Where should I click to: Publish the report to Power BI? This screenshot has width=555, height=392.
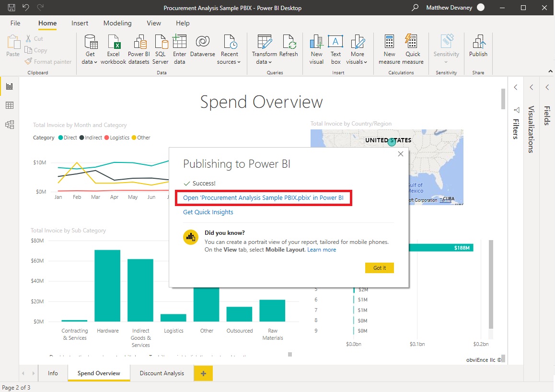[x=478, y=48]
